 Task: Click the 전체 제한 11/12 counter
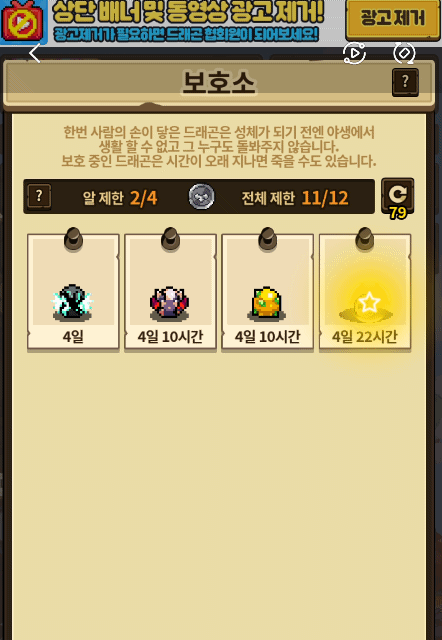click(295, 198)
